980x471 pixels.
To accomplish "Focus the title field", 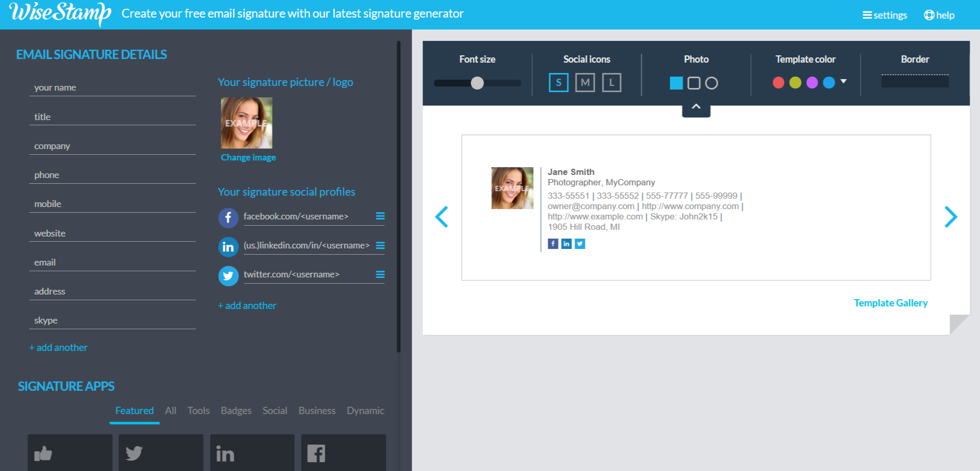I will [112, 117].
